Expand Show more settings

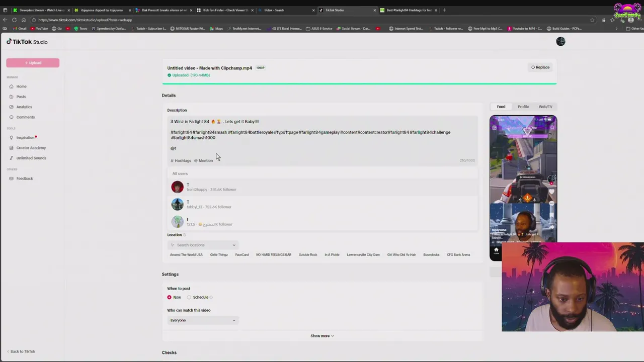pos(322,336)
